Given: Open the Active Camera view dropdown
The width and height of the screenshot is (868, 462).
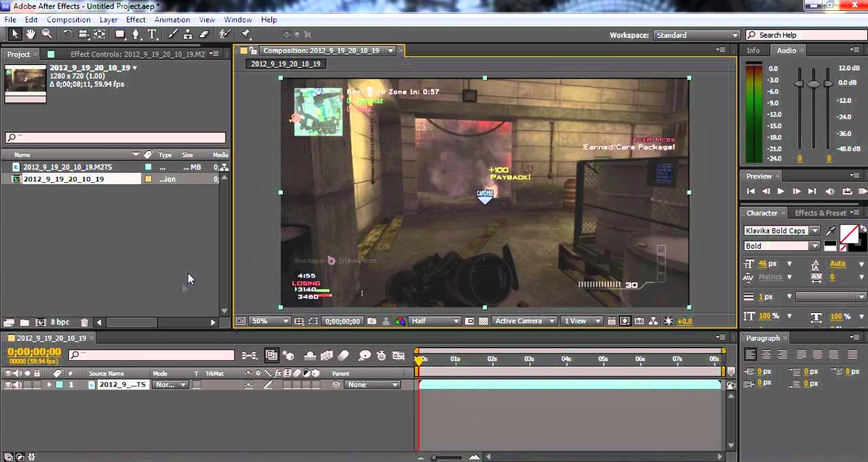Looking at the screenshot, I should point(525,321).
